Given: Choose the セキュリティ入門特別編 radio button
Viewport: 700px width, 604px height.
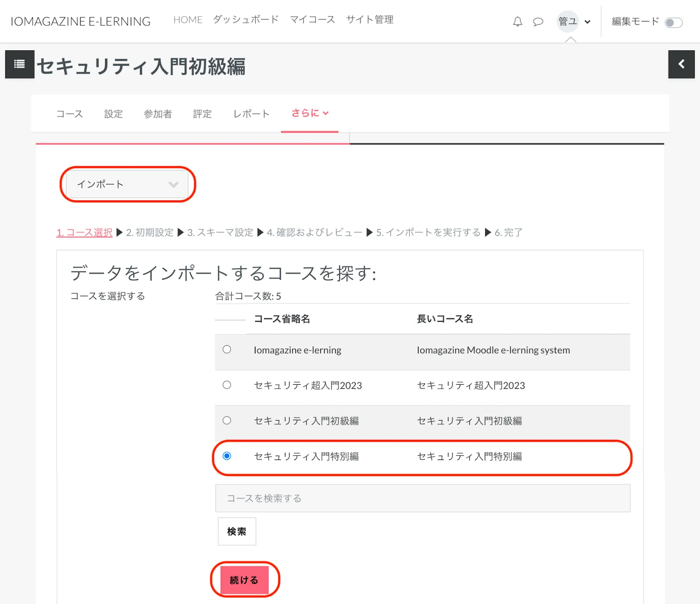Looking at the screenshot, I should (x=227, y=456).
